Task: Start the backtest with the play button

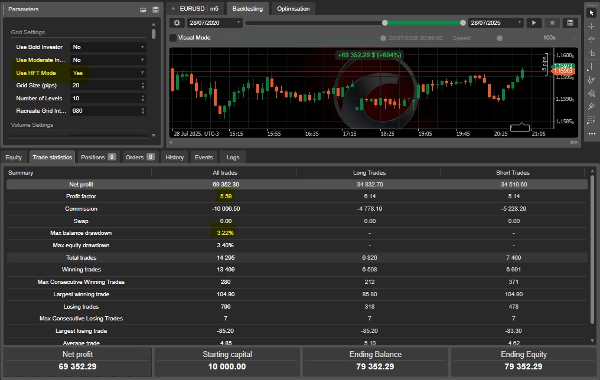Action: [534, 23]
